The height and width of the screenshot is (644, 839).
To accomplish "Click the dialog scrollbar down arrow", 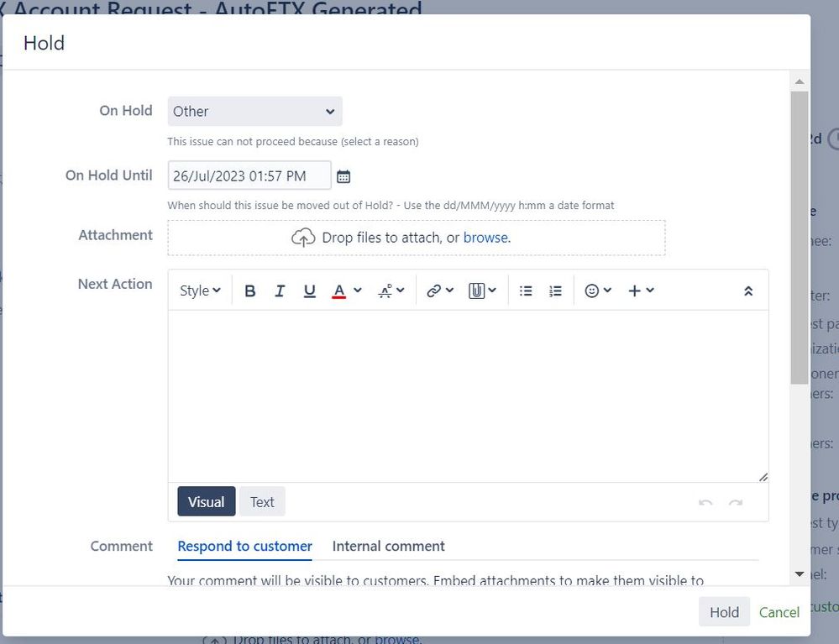I will tap(800, 574).
